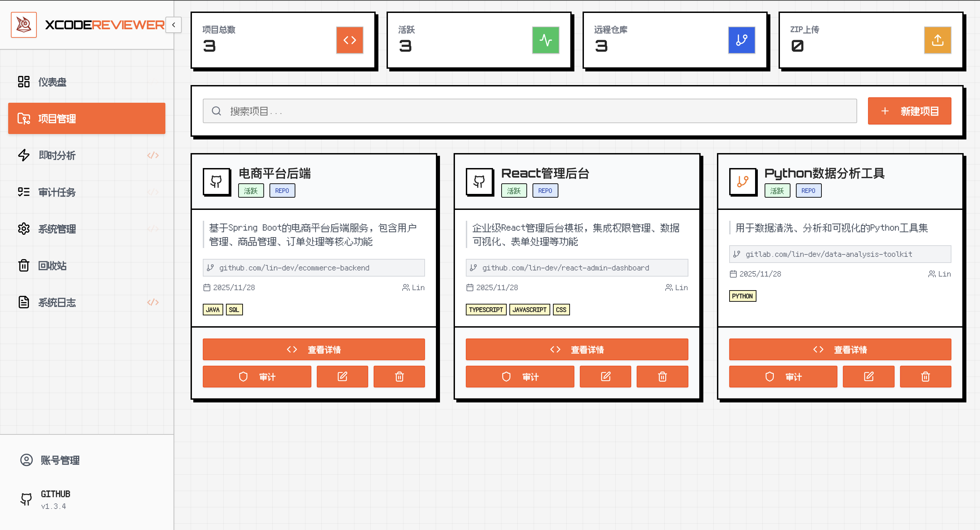
Task: Click the upload icon on the ZIP上传 card
Action: coord(937,40)
